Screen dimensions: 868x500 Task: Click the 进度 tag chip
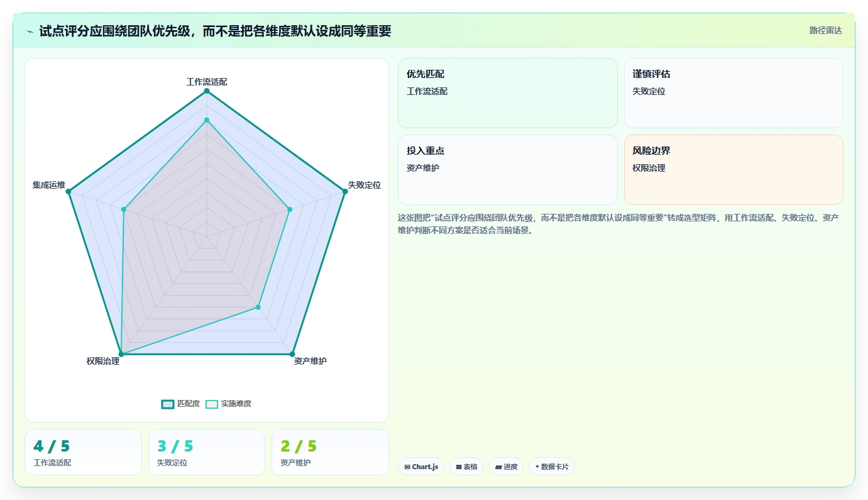[506, 467]
